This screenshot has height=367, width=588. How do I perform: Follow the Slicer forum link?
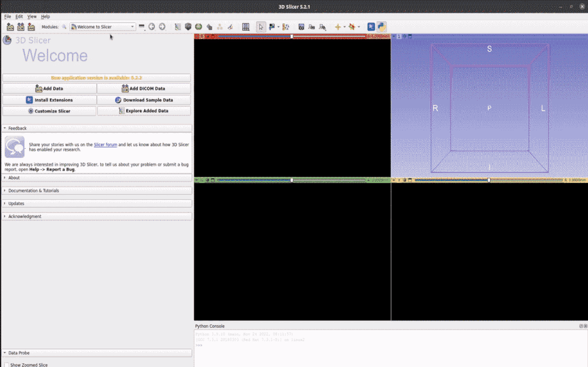[105, 144]
